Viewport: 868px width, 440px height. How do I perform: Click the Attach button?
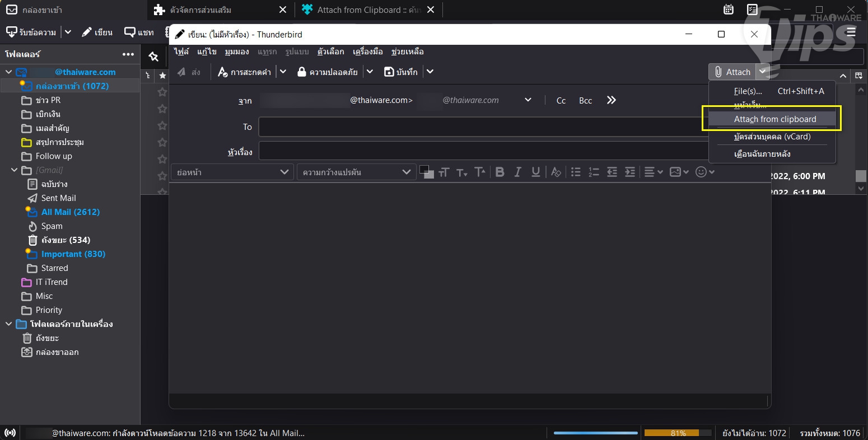732,72
